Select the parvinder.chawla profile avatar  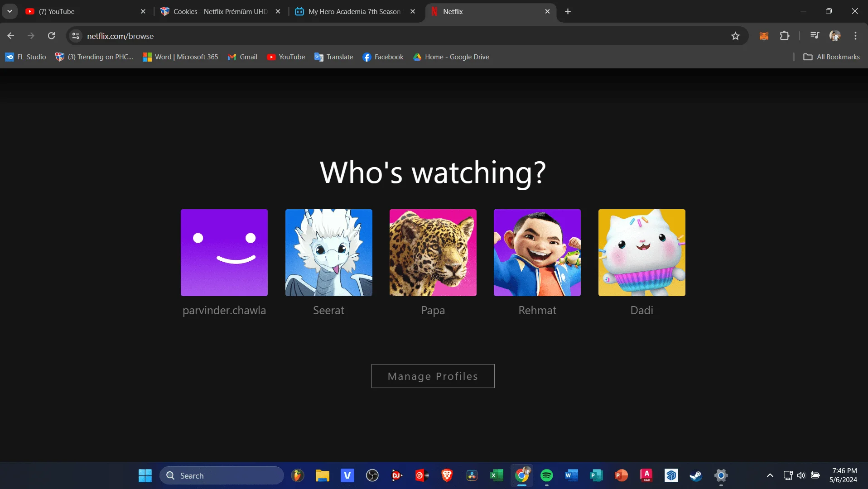point(224,253)
